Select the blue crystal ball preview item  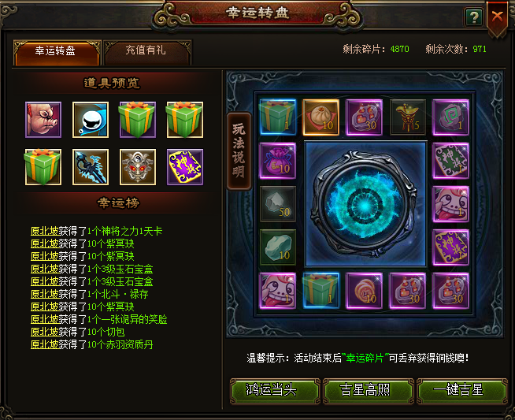click(x=91, y=120)
